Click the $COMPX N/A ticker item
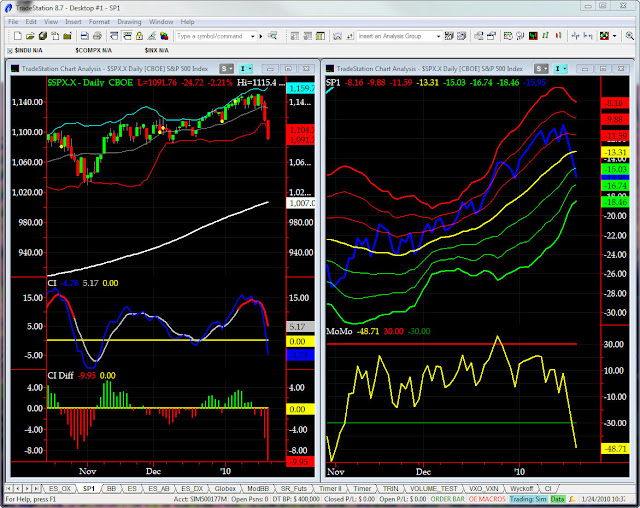The image size is (640, 508). click(x=93, y=51)
